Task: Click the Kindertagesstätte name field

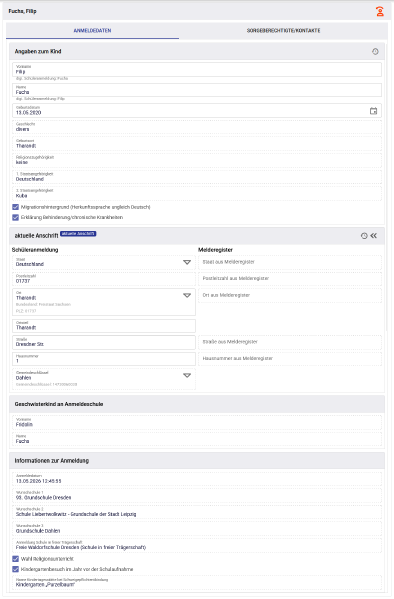Action: pyautogui.click(x=197, y=583)
